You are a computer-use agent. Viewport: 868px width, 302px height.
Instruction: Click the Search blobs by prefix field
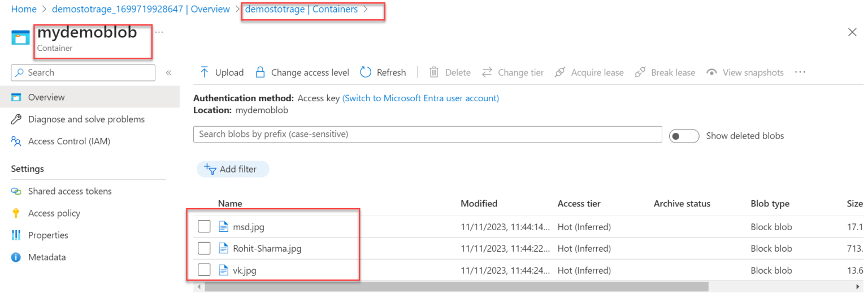pyautogui.click(x=427, y=134)
